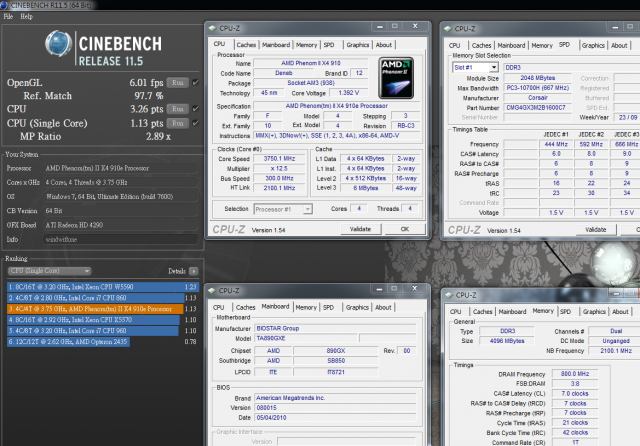
Task: Select AMD Opteron 2435 ranking entry
Action: click(69, 342)
